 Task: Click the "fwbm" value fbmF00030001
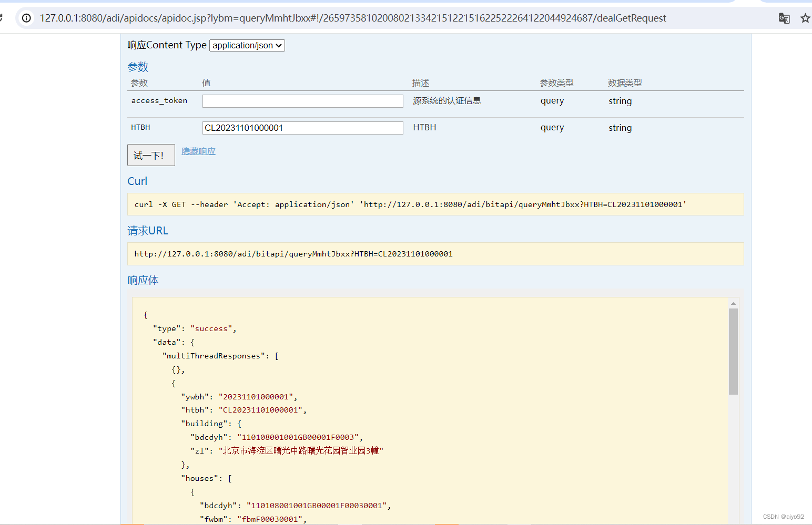click(270, 519)
